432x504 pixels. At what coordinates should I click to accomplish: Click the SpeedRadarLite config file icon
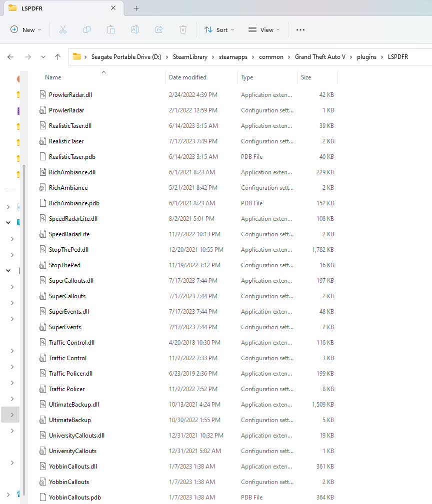pyautogui.click(x=42, y=234)
